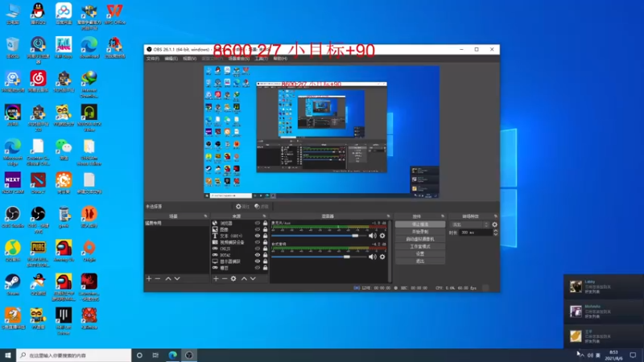Open the Fall Guys desktop shortcut
644x362 pixels.
point(64,47)
